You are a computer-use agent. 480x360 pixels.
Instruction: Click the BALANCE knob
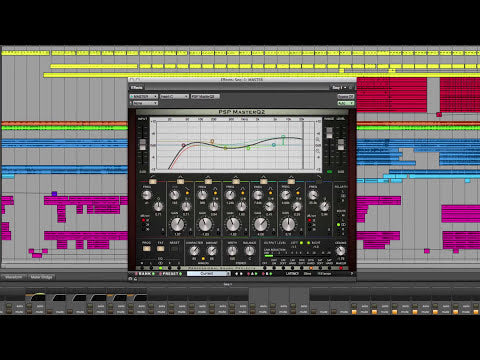tap(249, 251)
